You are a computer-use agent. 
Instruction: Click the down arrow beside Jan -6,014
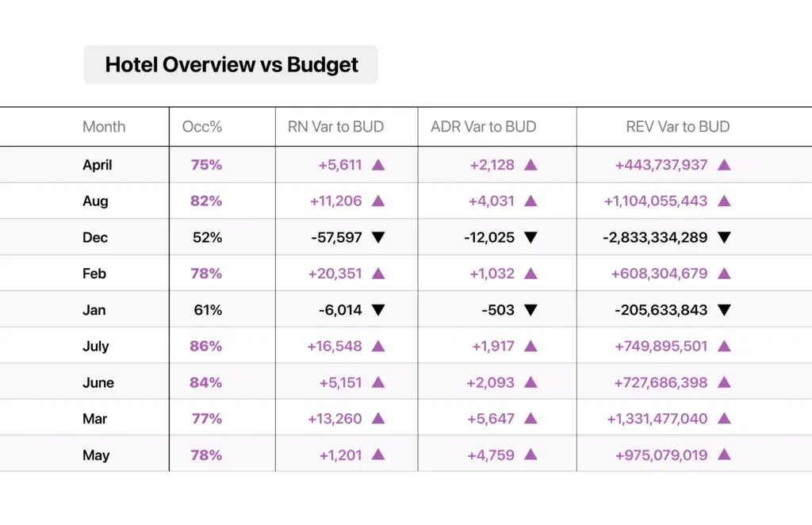[x=378, y=310]
